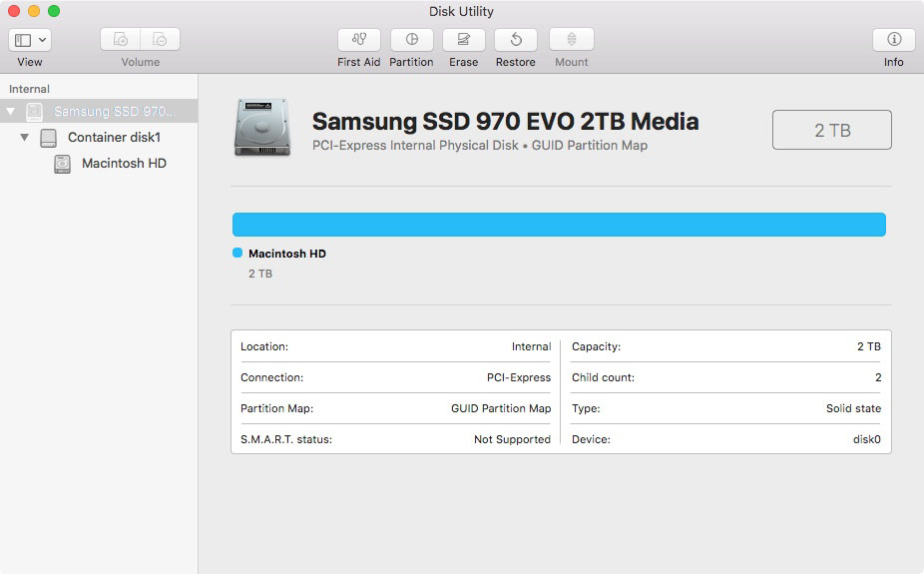Click the Capacity 2 TB table value
The width and height of the screenshot is (924, 574).
pyautogui.click(x=868, y=346)
